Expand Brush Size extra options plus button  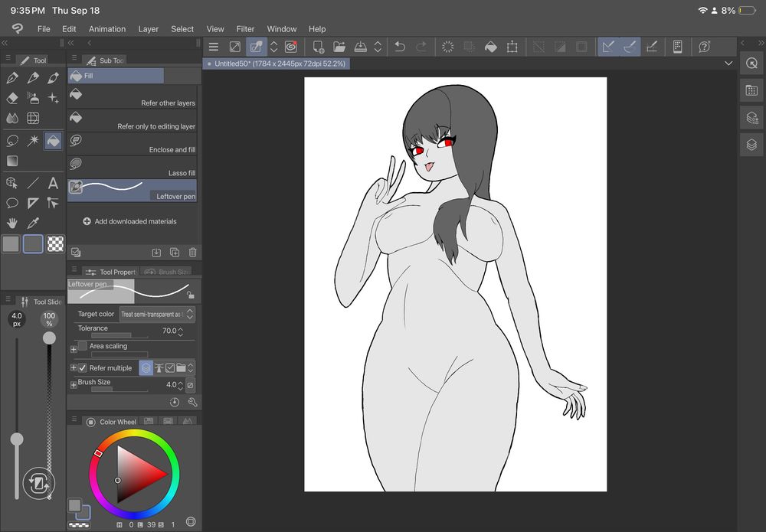(x=74, y=385)
